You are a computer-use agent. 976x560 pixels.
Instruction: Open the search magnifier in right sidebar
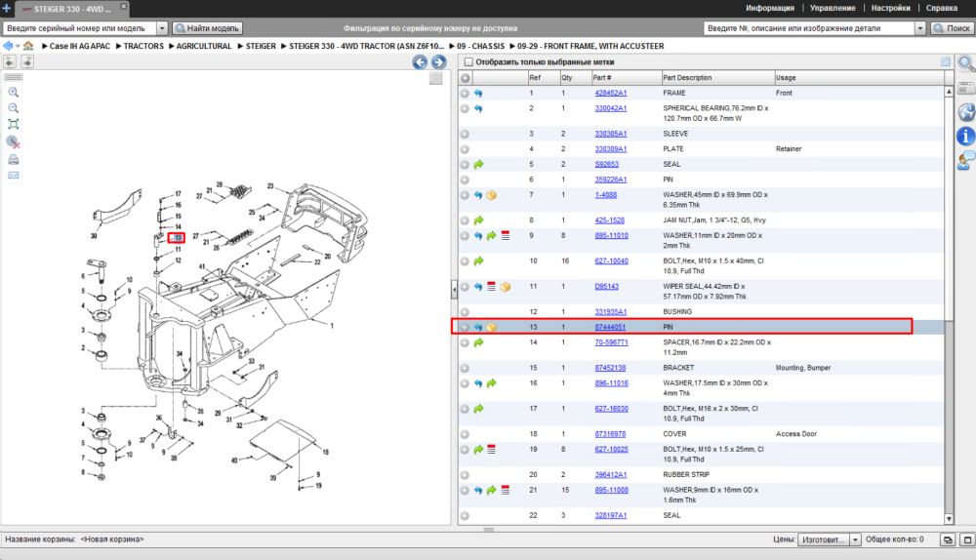click(x=966, y=63)
